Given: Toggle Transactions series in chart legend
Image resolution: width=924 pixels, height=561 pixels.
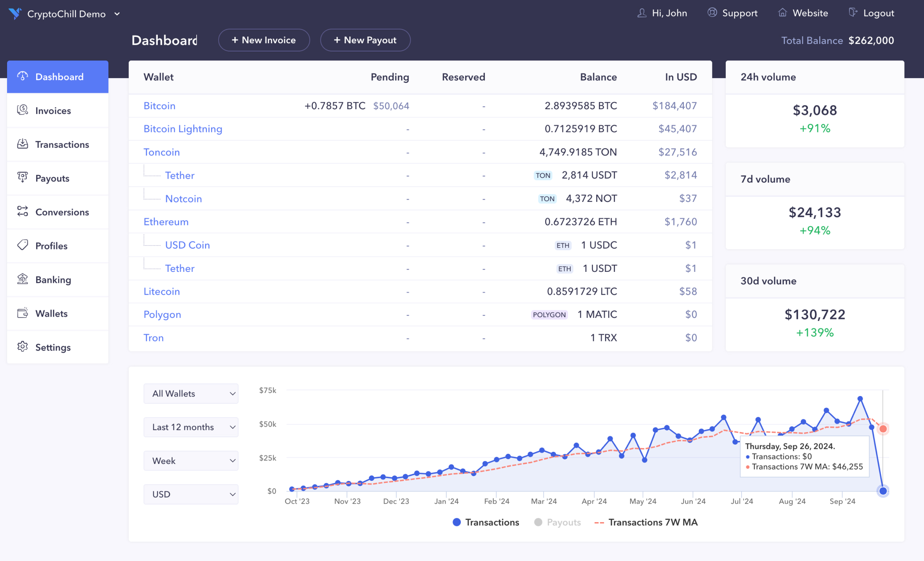Looking at the screenshot, I should point(485,522).
